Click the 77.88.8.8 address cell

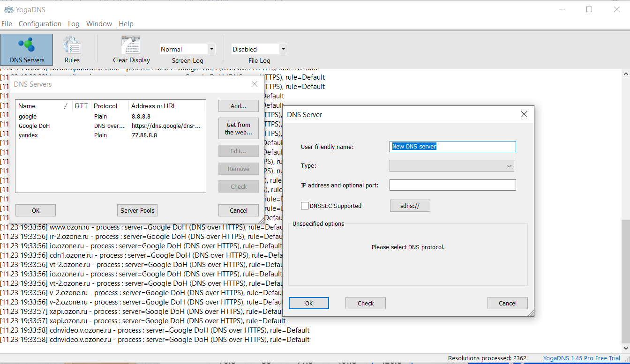point(144,135)
